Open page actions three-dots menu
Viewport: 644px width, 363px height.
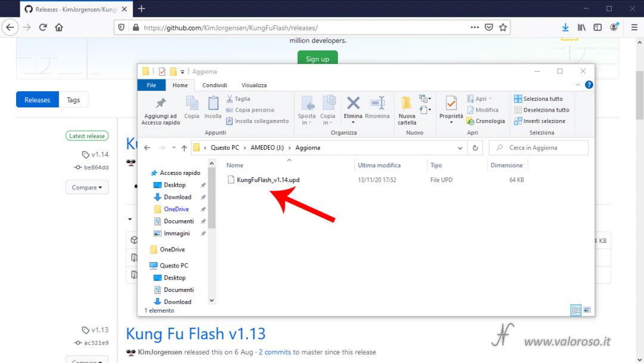click(475, 27)
